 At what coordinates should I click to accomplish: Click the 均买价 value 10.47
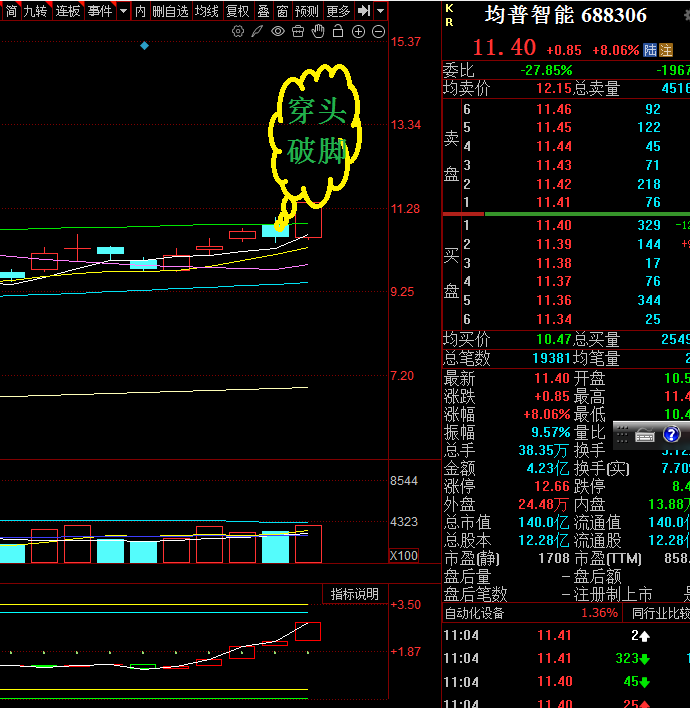(x=554, y=339)
